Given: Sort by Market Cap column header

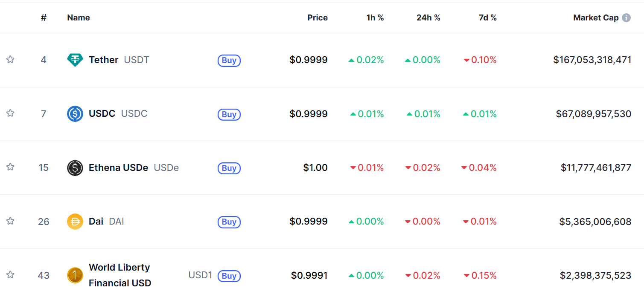Looking at the screenshot, I should click(595, 18).
